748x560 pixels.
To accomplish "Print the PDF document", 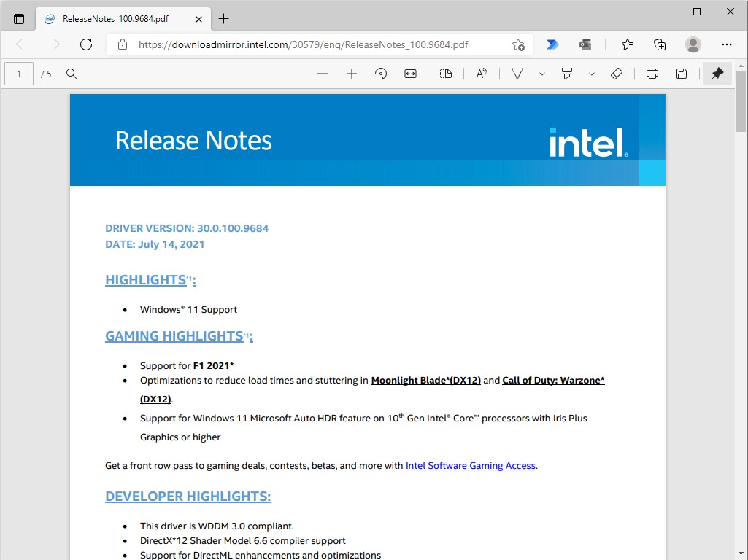I will click(x=652, y=74).
